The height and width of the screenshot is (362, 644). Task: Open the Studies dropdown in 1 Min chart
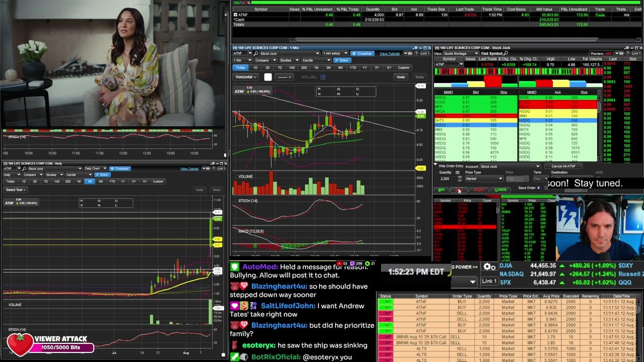289,60
